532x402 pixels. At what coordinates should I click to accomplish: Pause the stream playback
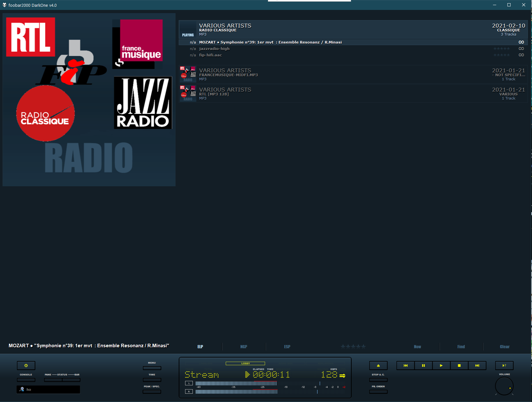[x=423, y=366]
